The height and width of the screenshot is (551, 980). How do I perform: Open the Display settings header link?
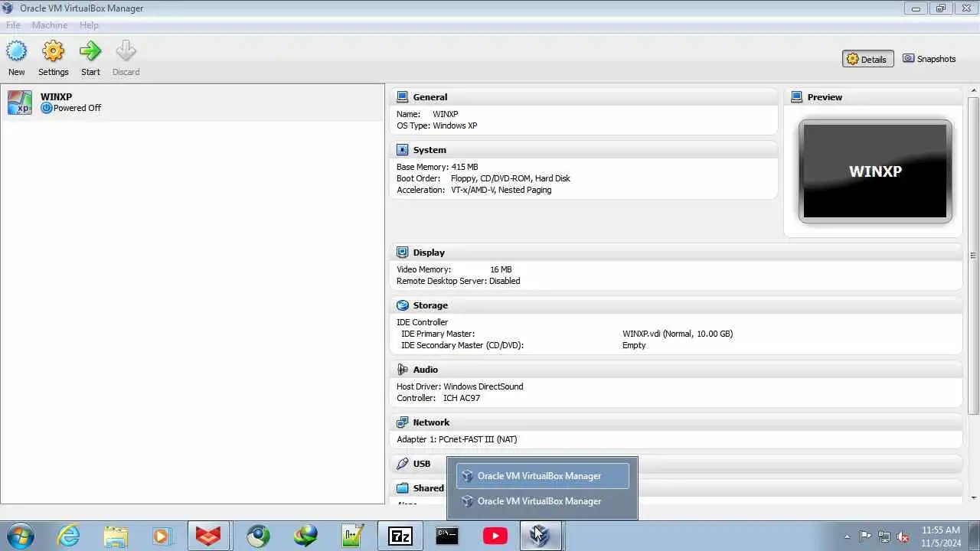click(x=429, y=253)
